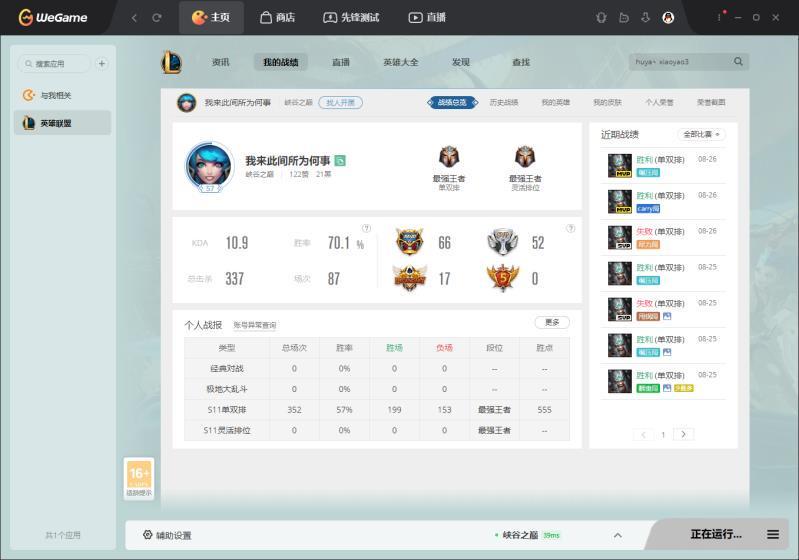The image size is (799, 560).
Task: Open the 英雄大全 tab
Action: [401, 62]
